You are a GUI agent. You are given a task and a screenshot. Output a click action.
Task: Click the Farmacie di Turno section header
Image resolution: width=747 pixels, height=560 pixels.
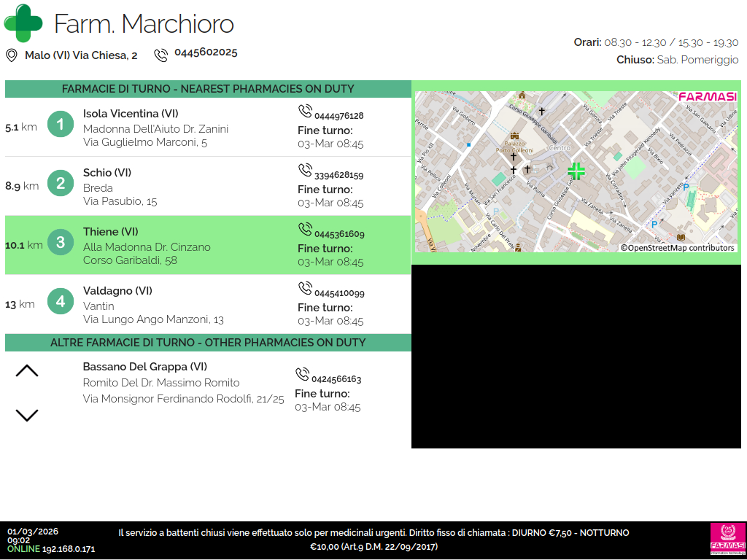tap(208, 89)
